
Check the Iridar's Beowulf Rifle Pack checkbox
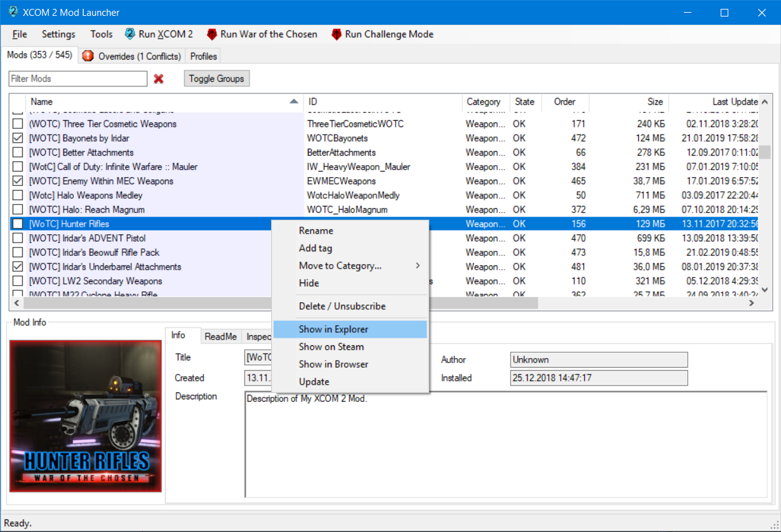tap(18, 253)
